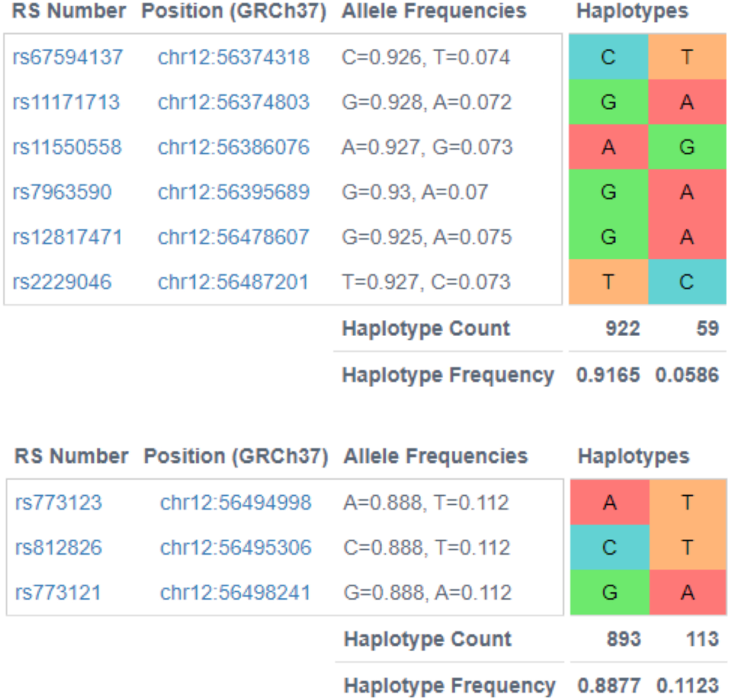
Task: Open the rs773121 link
Action: (x=58, y=592)
